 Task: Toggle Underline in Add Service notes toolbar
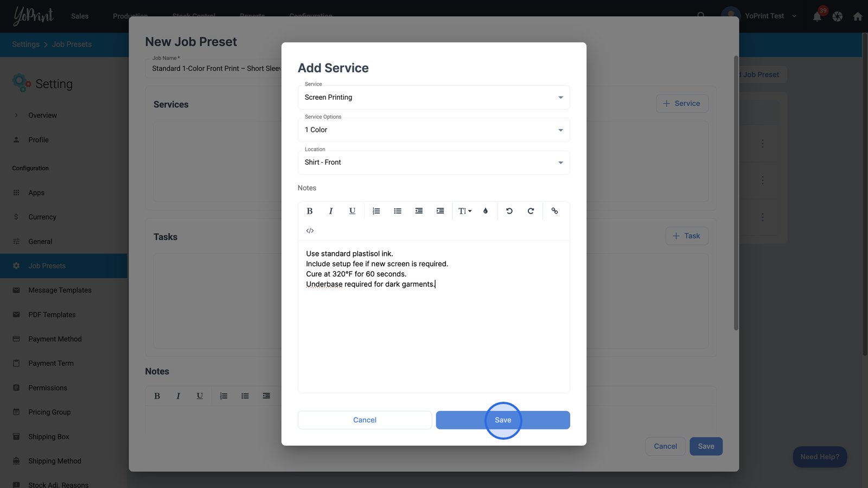352,211
